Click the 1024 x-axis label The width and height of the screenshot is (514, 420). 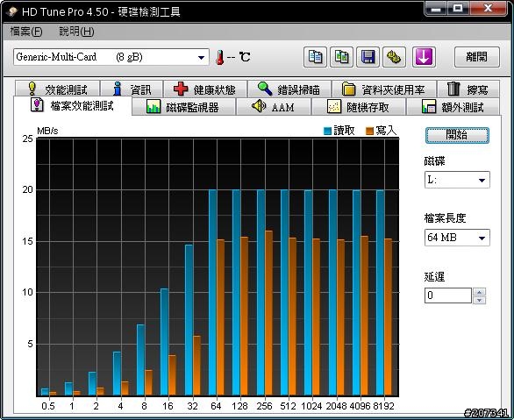tap(311, 406)
